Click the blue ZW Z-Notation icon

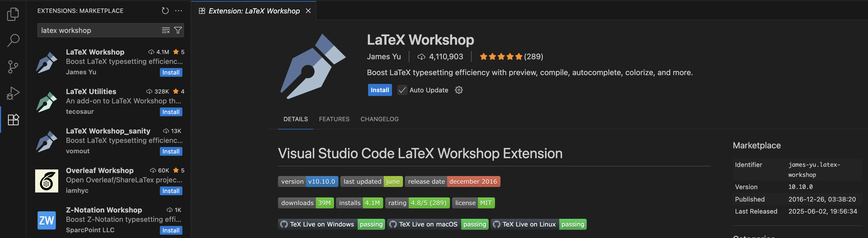tap(46, 220)
